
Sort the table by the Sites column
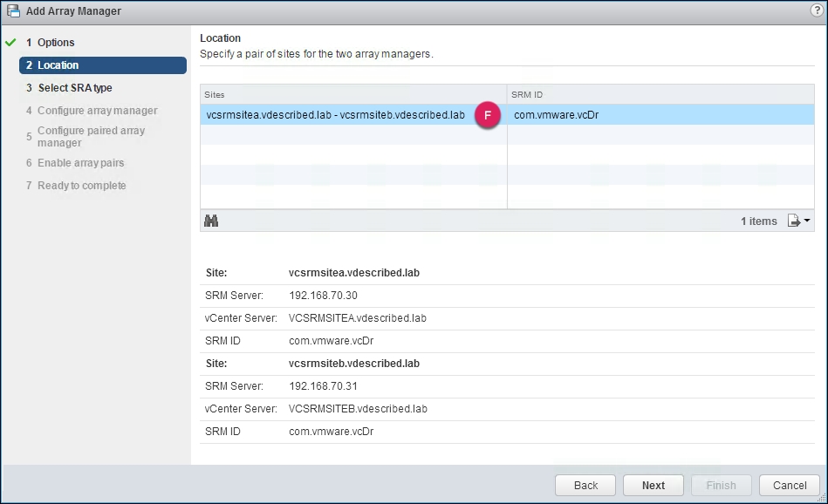click(x=215, y=94)
